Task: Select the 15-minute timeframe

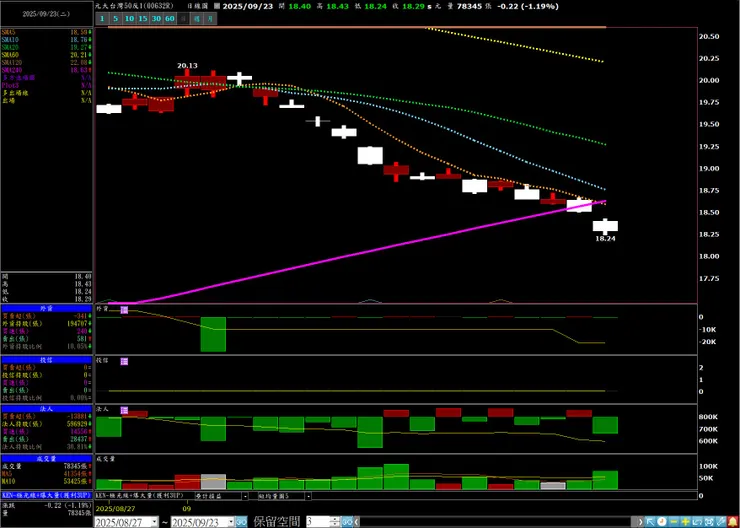Action: pyautogui.click(x=143, y=19)
